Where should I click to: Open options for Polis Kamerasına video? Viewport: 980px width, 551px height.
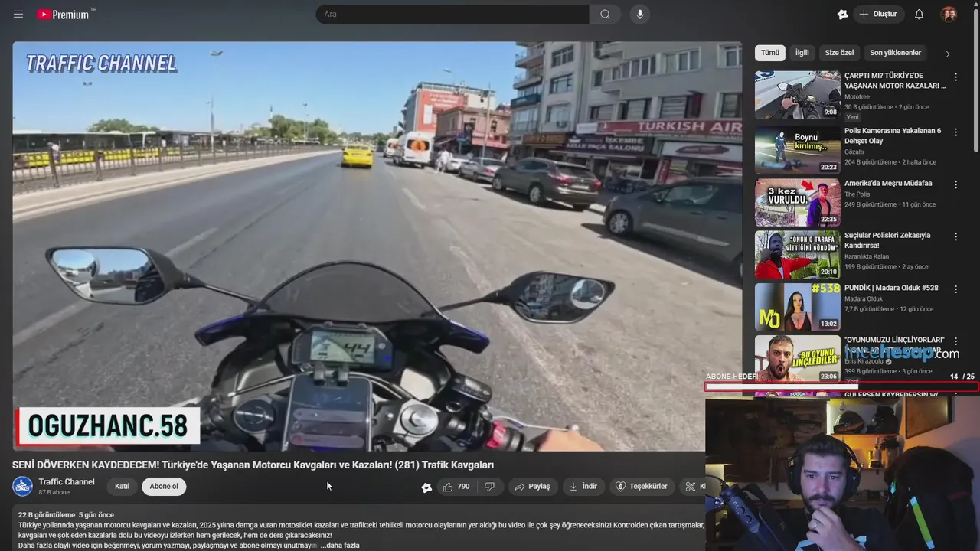[x=955, y=132]
